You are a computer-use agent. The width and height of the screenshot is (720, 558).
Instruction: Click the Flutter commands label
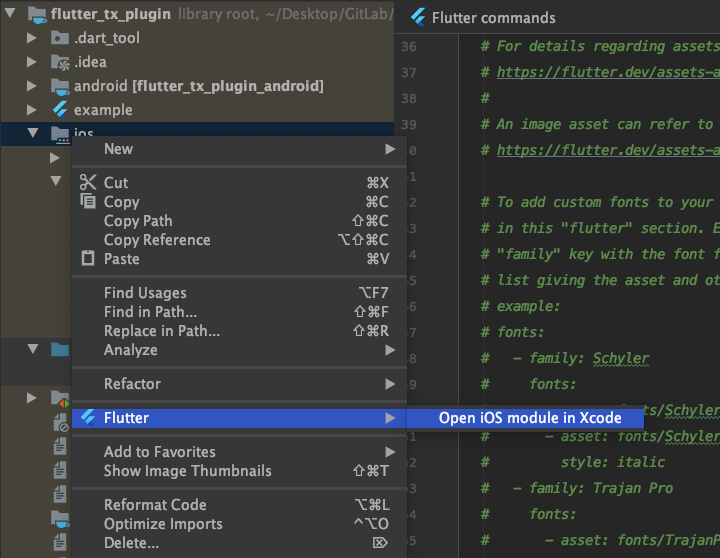click(494, 17)
